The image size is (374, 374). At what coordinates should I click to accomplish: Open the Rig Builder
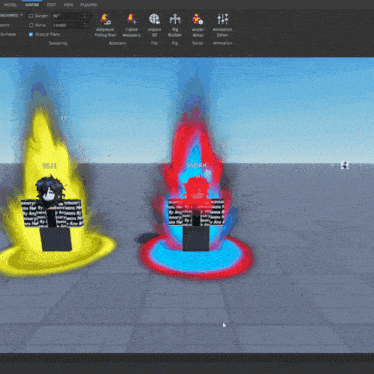point(175,25)
